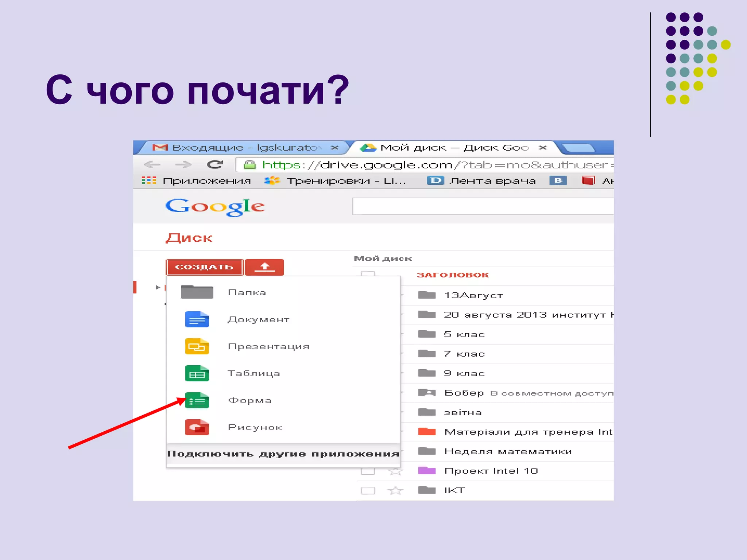Click the Мой диск breadcrumb label
The height and width of the screenshot is (560, 747).
(383, 258)
